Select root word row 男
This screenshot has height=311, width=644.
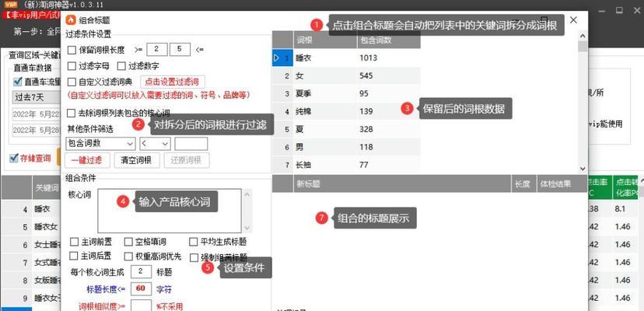click(x=346, y=147)
